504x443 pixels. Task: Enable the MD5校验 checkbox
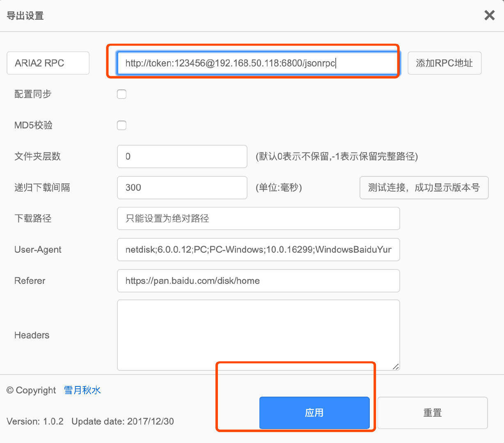[121, 125]
